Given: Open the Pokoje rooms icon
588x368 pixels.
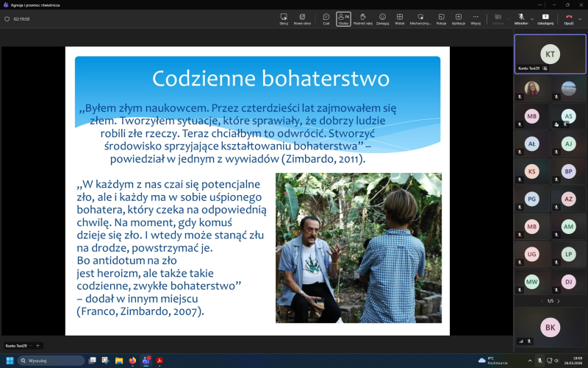Looking at the screenshot, I should tap(441, 18).
